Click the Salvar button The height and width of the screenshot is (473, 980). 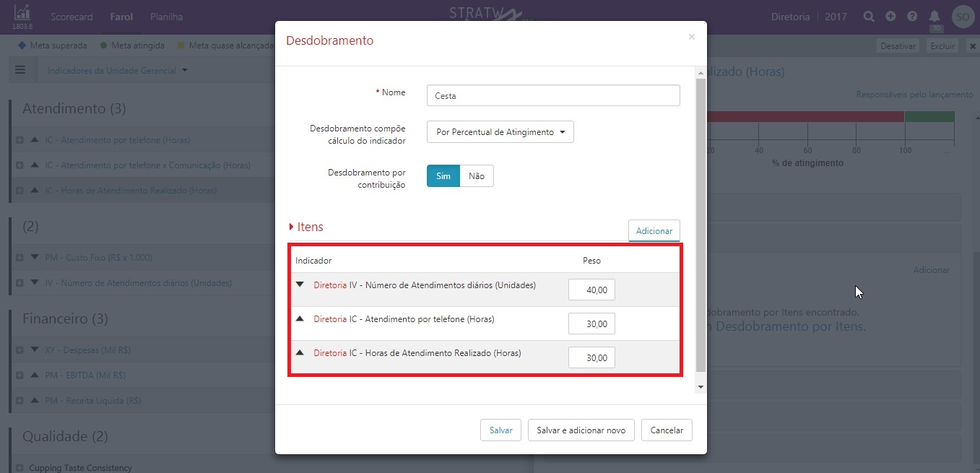tap(500, 430)
